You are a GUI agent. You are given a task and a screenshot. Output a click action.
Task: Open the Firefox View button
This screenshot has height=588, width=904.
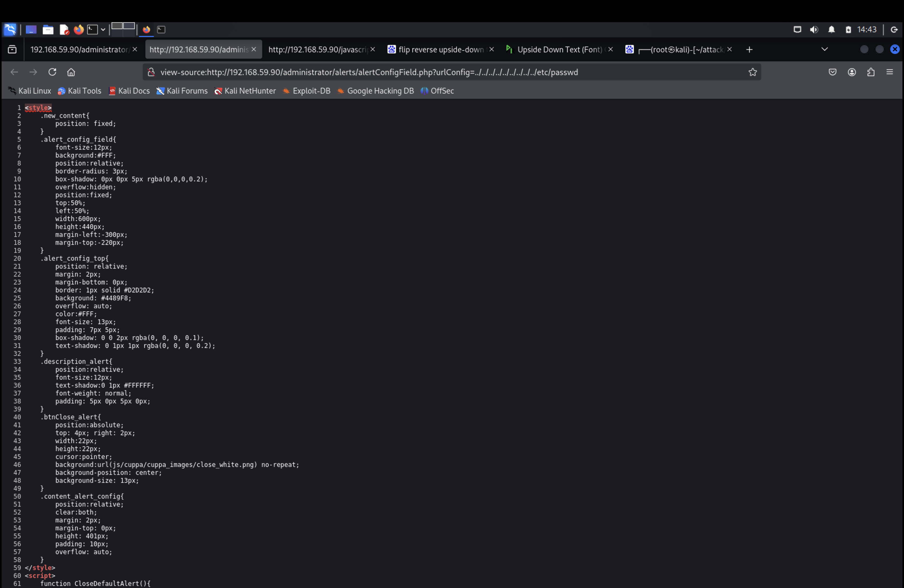pos(12,49)
